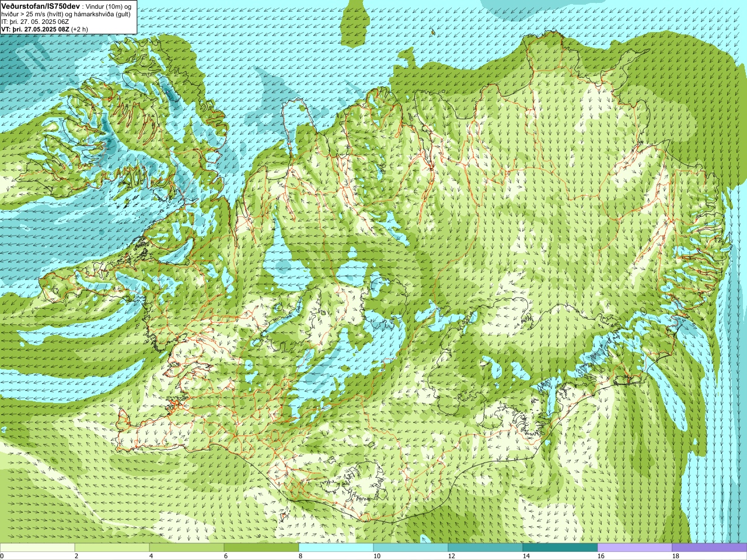Click the dark teal 14–16 m/s legend swatch
Screen dimensions: 747x560
click(x=560, y=548)
